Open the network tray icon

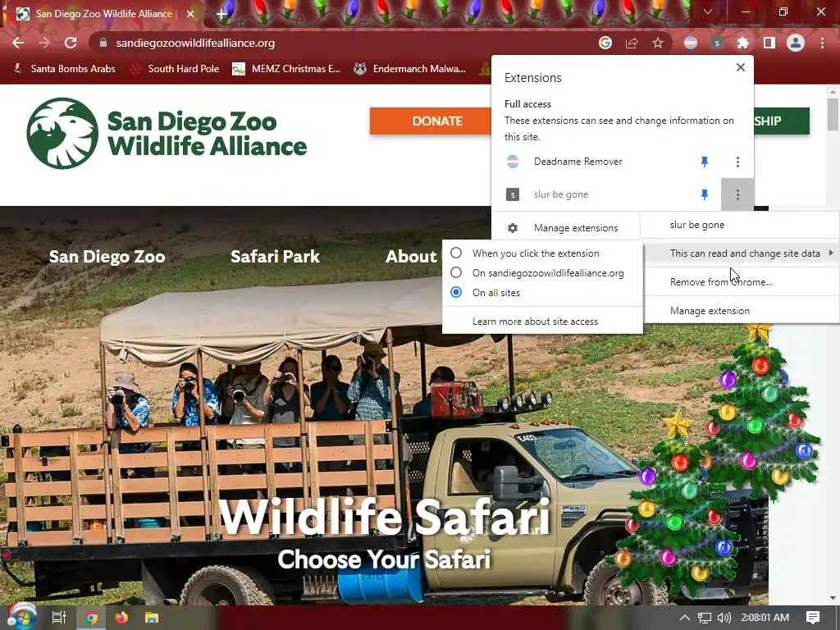705,618
